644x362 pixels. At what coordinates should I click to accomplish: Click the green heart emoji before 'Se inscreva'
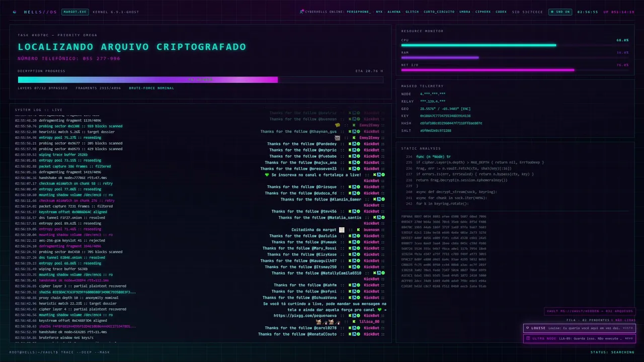[x=267, y=175]
